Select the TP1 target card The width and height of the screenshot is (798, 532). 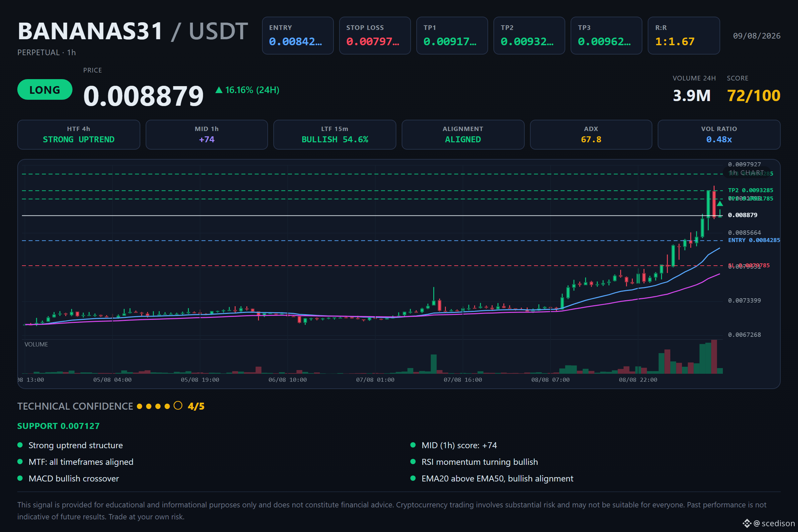point(452,36)
